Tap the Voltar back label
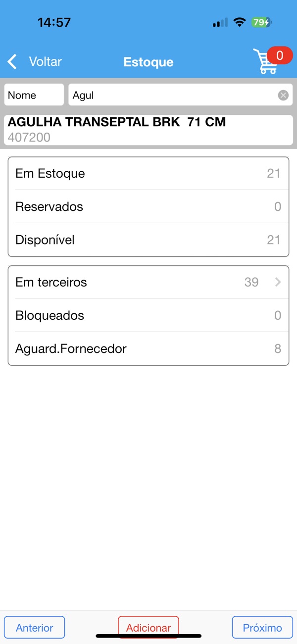 [x=46, y=62]
